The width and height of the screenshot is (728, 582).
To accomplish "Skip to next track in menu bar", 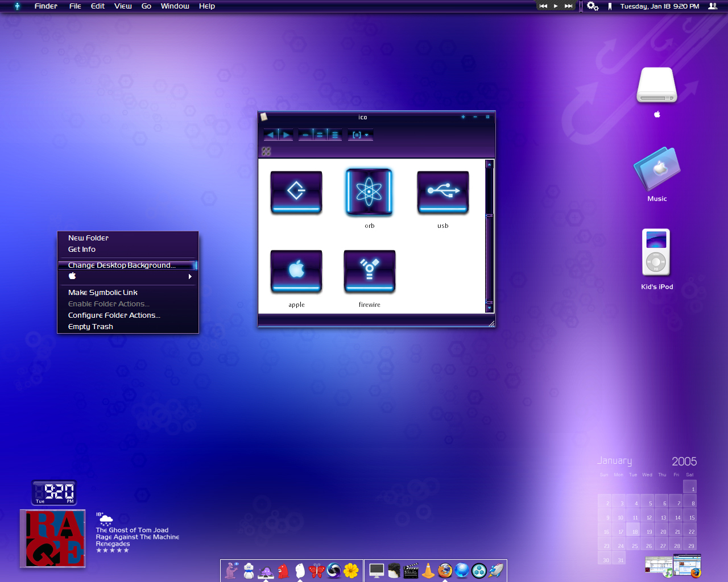I will [x=568, y=6].
